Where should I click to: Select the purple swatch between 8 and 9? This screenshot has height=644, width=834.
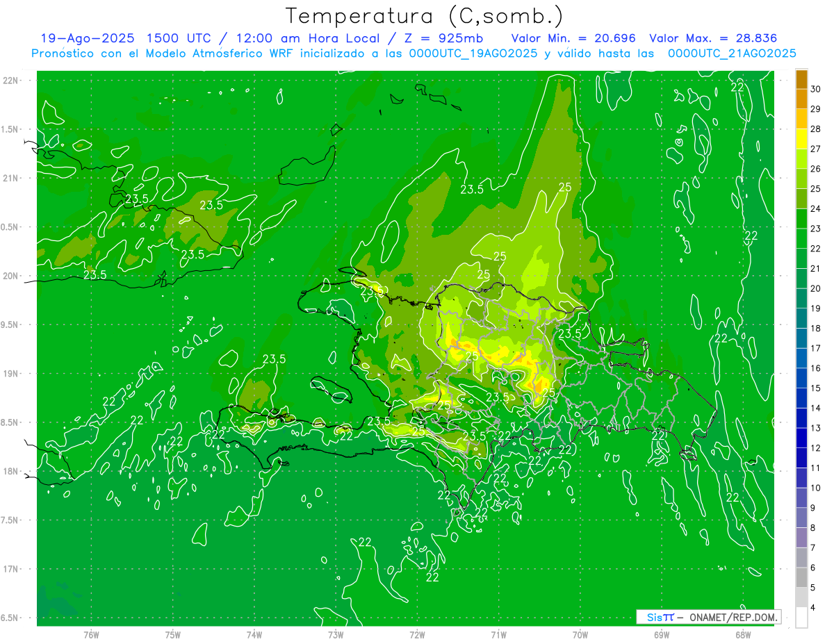point(801,518)
